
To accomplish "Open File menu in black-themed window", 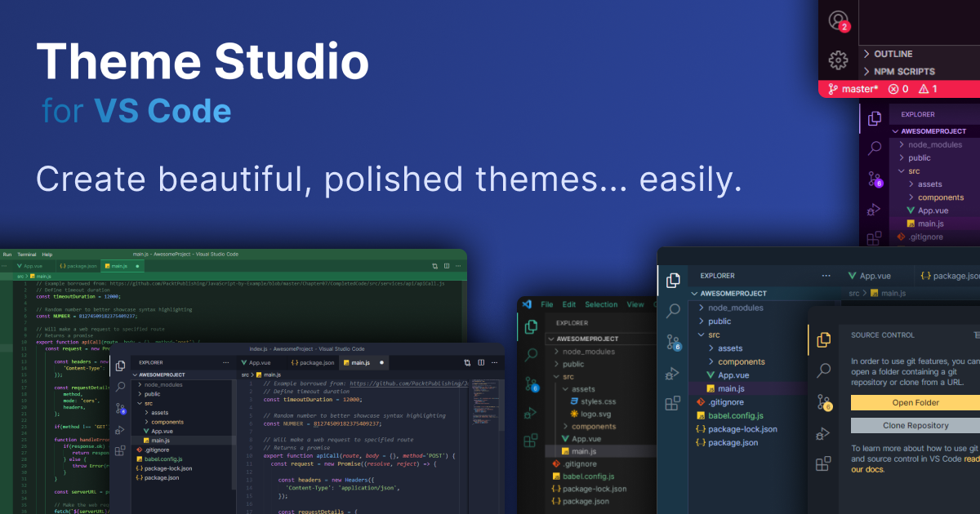I will pos(547,304).
